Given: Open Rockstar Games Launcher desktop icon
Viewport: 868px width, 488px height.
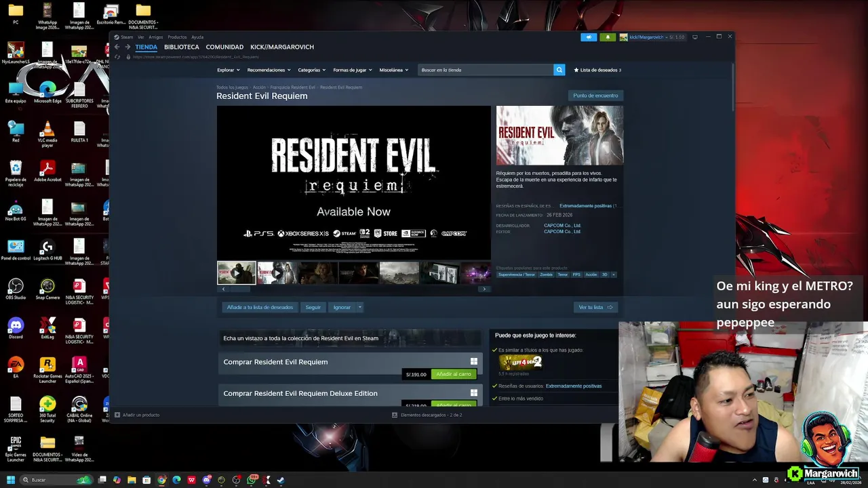Looking at the screenshot, I should 47,370.
